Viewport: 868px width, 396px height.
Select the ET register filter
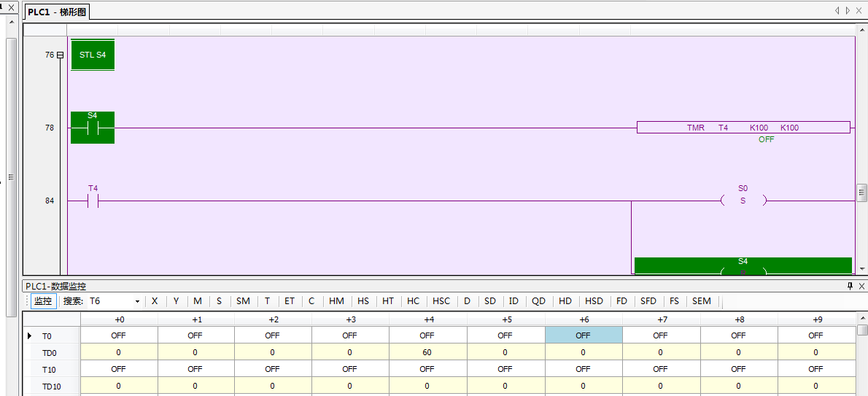tap(290, 301)
